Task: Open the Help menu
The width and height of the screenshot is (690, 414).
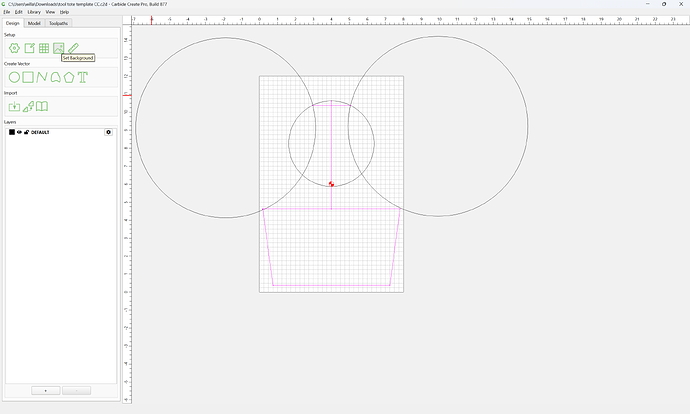Action: [64, 12]
